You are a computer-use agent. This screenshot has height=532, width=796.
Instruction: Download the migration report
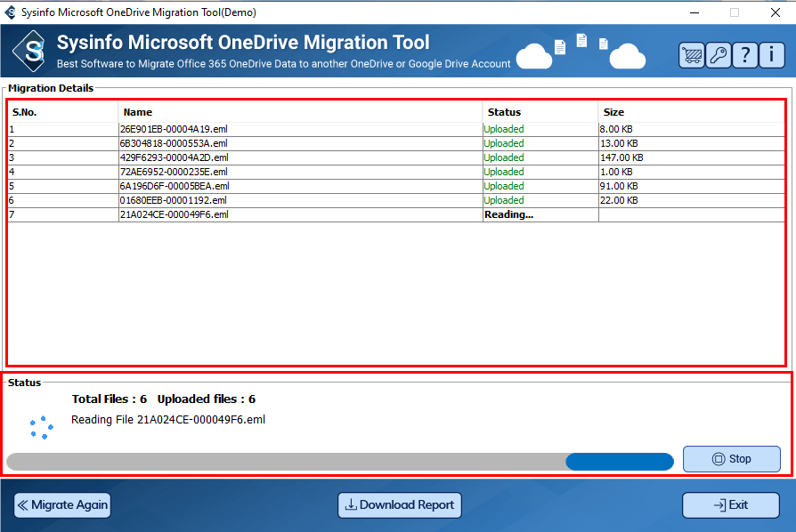click(x=400, y=504)
